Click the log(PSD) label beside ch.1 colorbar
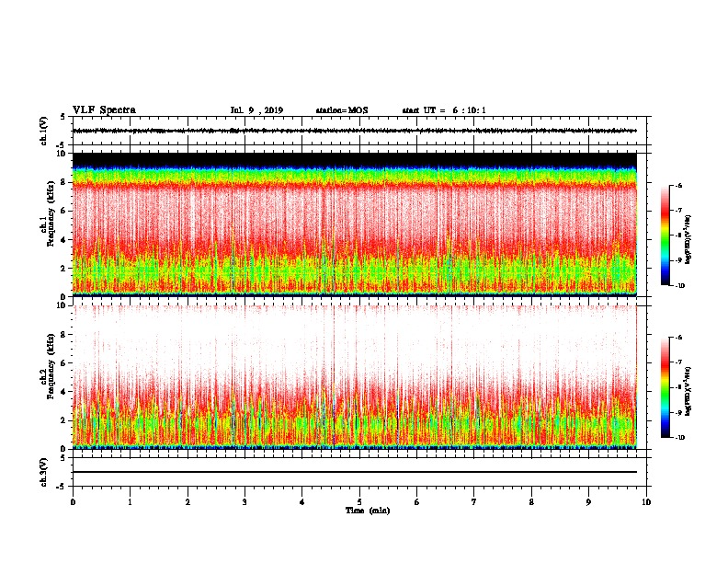Image resolution: width=728 pixels, height=563 pixels. [x=688, y=240]
